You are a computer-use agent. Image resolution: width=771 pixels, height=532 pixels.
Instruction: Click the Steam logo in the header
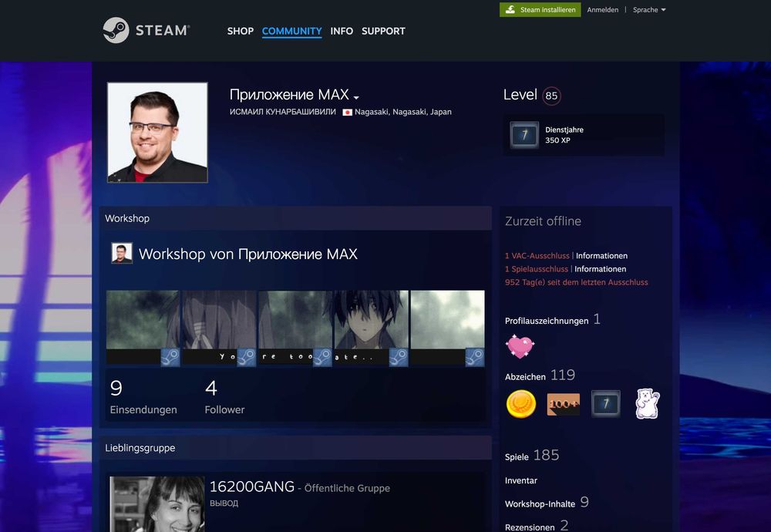[x=146, y=30]
